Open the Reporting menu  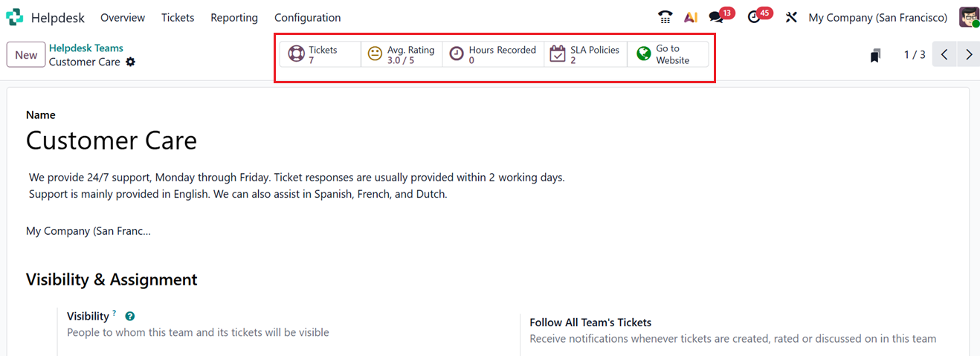pos(234,17)
